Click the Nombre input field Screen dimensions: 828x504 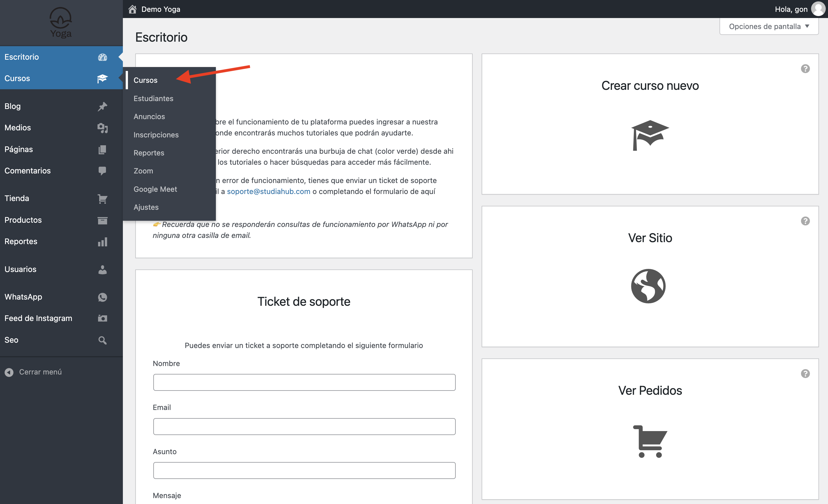(304, 382)
